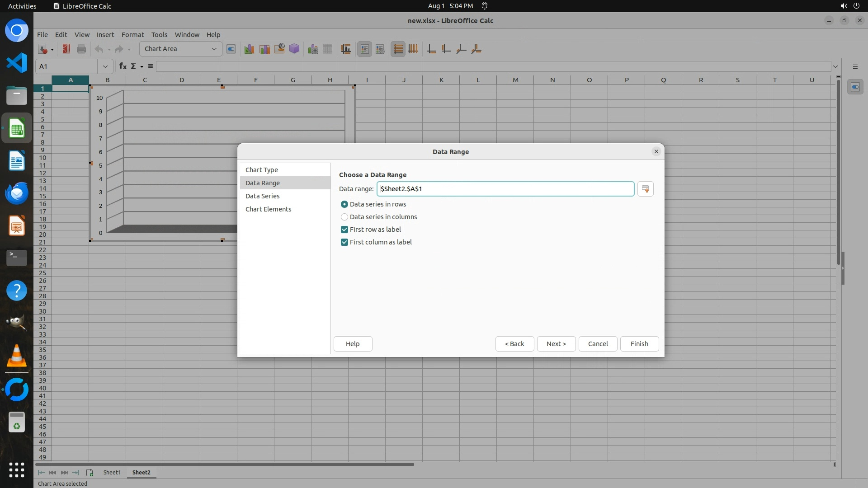Click the Next > button
Viewport: 868px width, 488px height.
coord(556,344)
